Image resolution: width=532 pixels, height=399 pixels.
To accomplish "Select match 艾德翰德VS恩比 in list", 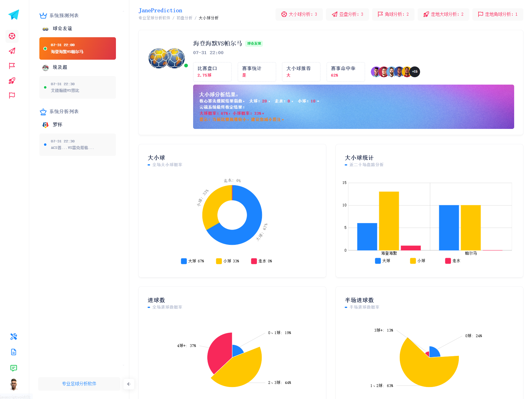I will coord(77,87).
